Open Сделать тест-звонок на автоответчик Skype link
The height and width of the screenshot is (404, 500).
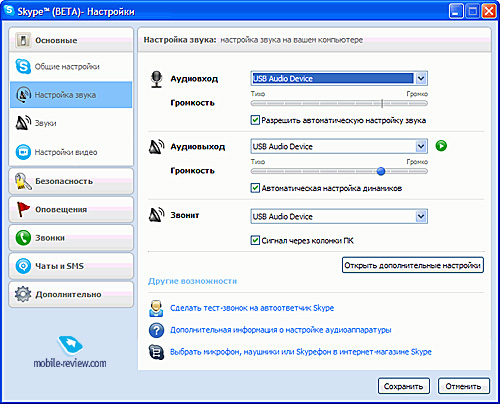[252, 308]
